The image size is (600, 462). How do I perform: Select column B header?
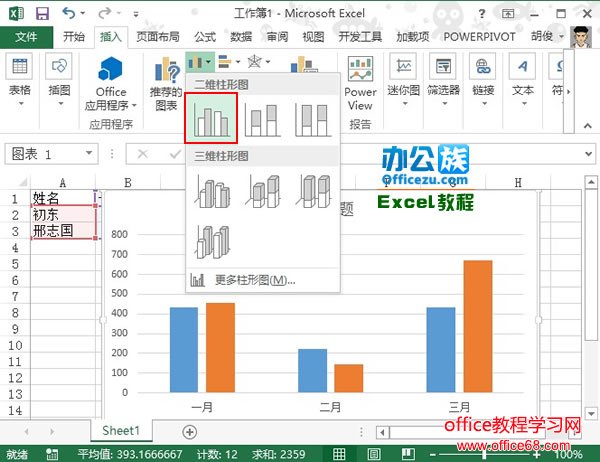128,183
